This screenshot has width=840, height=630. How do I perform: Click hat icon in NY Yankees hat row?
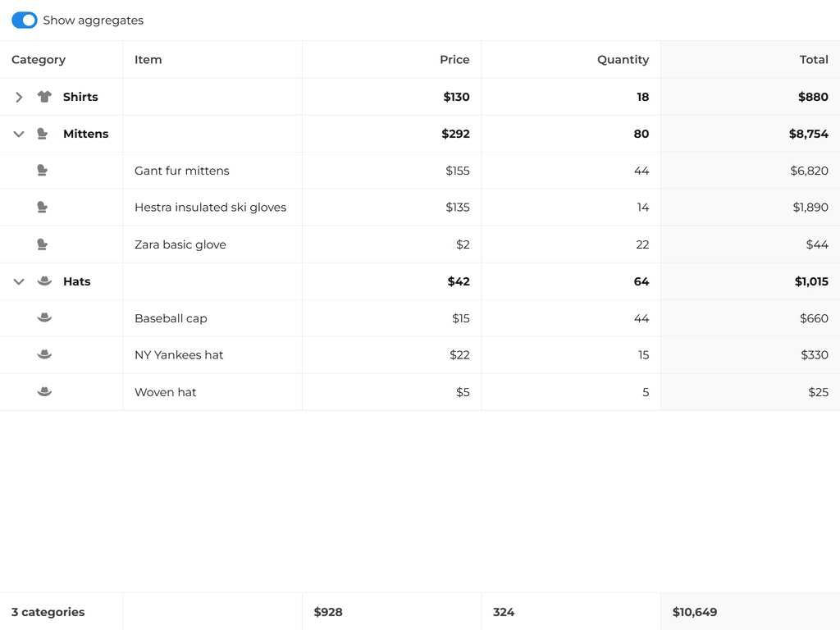[x=44, y=354]
